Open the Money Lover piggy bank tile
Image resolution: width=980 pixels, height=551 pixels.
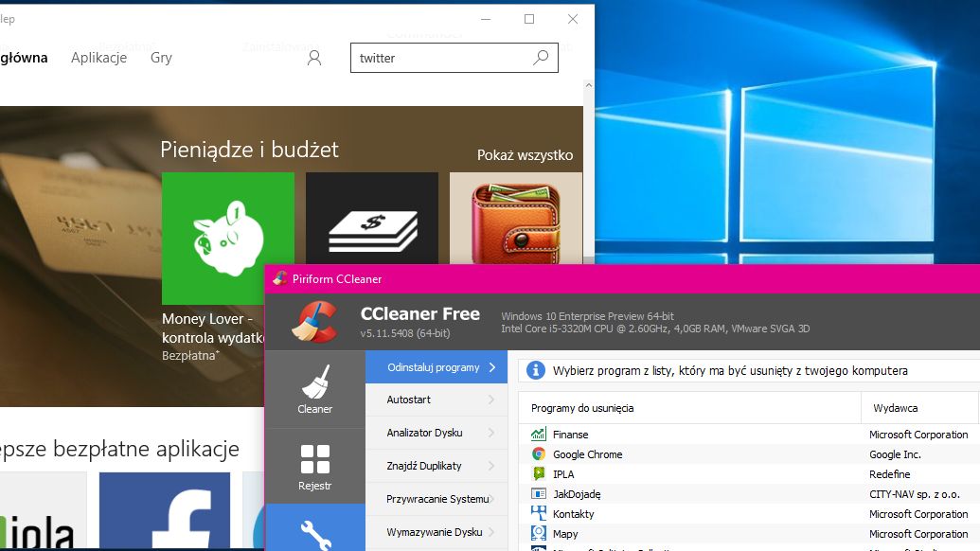click(x=228, y=239)
